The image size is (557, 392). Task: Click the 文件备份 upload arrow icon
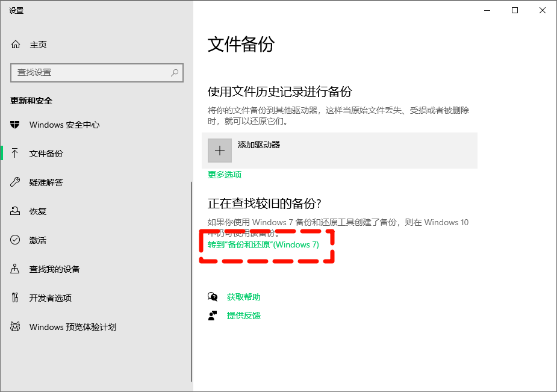click(x=15, y=154)
